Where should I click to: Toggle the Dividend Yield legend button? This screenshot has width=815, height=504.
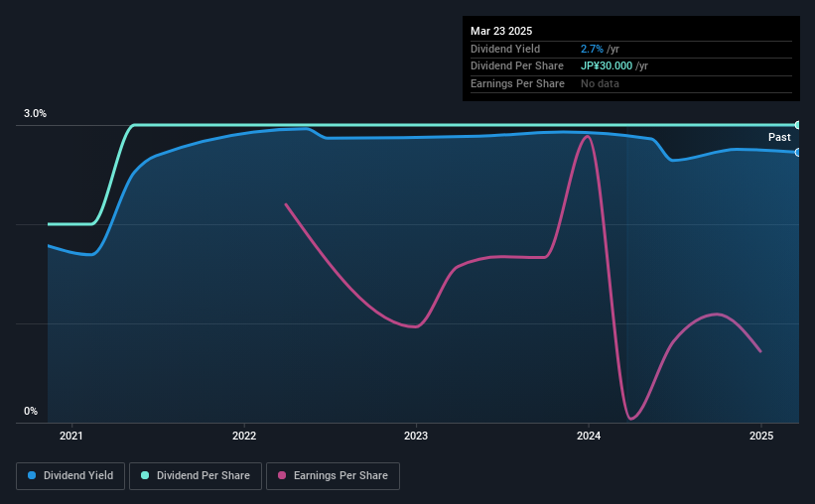[x=70, y=476]
